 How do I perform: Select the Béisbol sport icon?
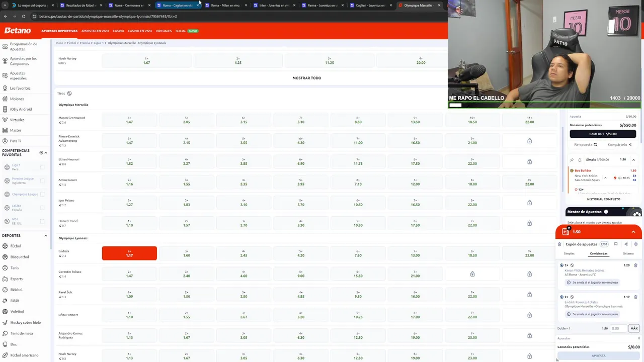point(5,290)
